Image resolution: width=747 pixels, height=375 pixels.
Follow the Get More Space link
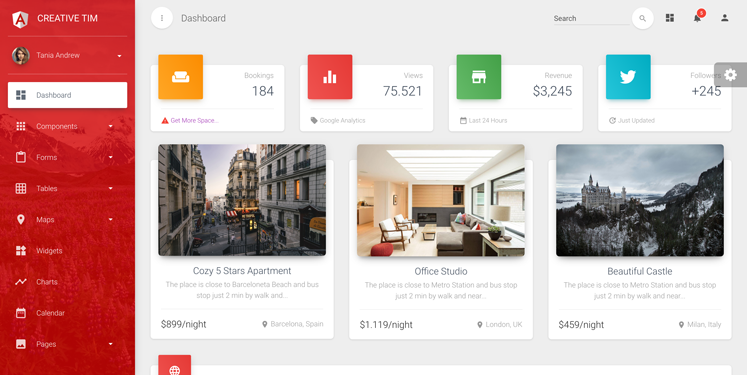(194, 121)
